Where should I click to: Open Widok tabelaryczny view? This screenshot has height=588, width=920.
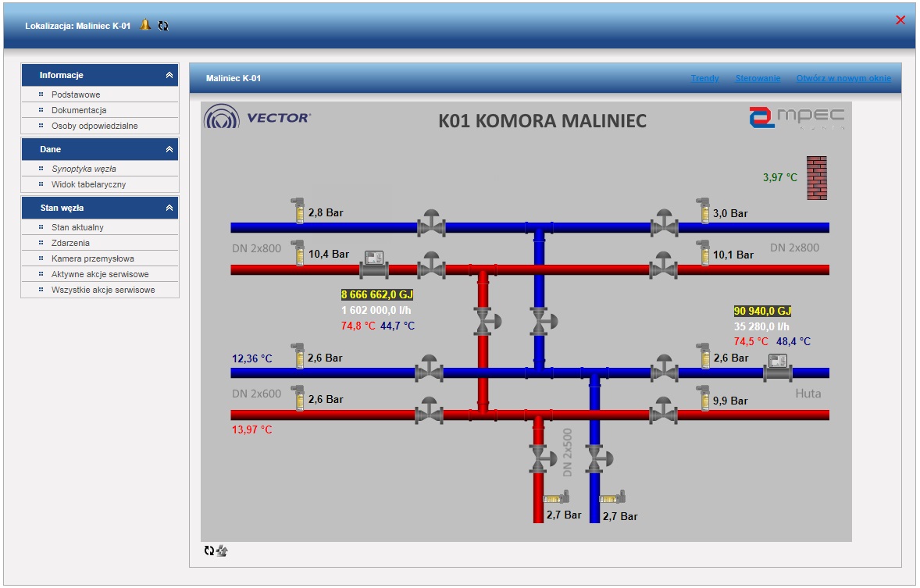coord(88,184)
